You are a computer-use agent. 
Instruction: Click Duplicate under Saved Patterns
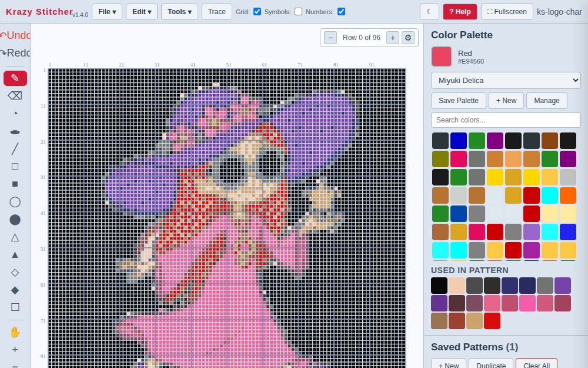point(491,364)
